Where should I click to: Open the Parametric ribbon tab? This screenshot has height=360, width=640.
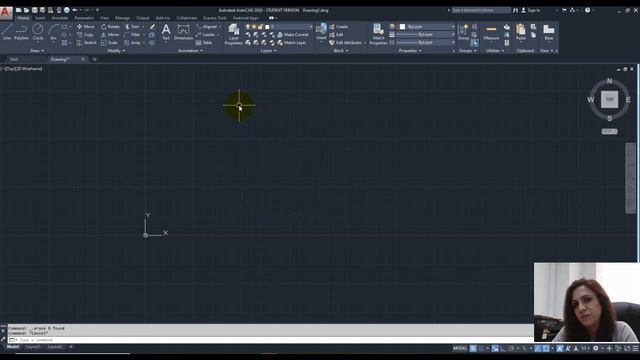pos(84,18)
